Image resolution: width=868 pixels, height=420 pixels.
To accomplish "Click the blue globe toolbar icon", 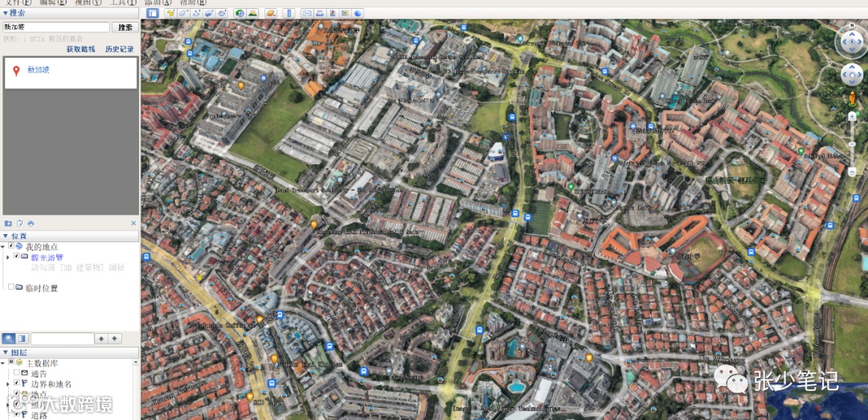I will (x=358, y=13).
